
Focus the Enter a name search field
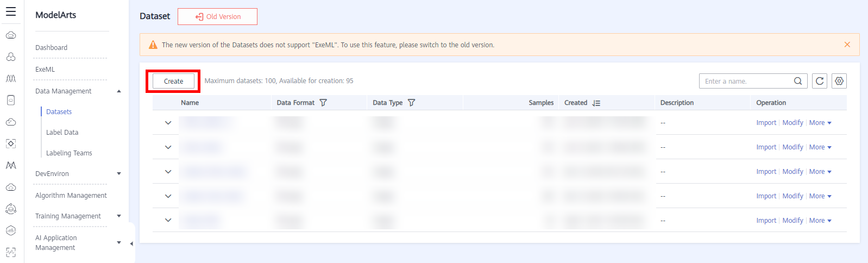[x=746, y=81]
